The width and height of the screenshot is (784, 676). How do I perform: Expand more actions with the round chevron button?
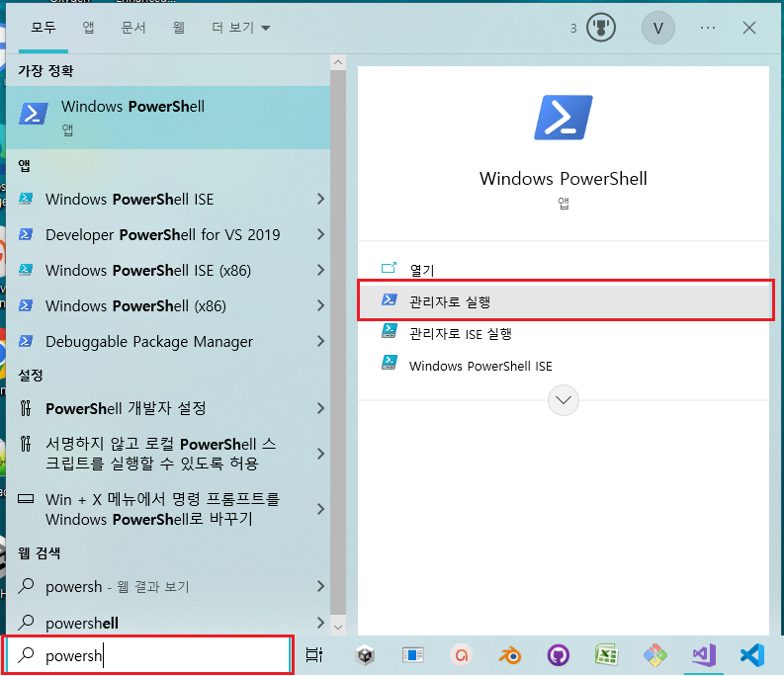point(563,400)
